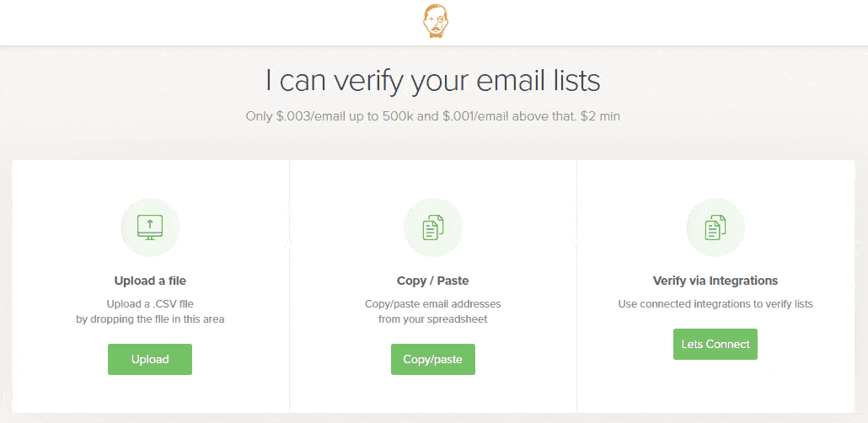
Task: Open the Copy/paste entry button
Action: pos(433,359)
